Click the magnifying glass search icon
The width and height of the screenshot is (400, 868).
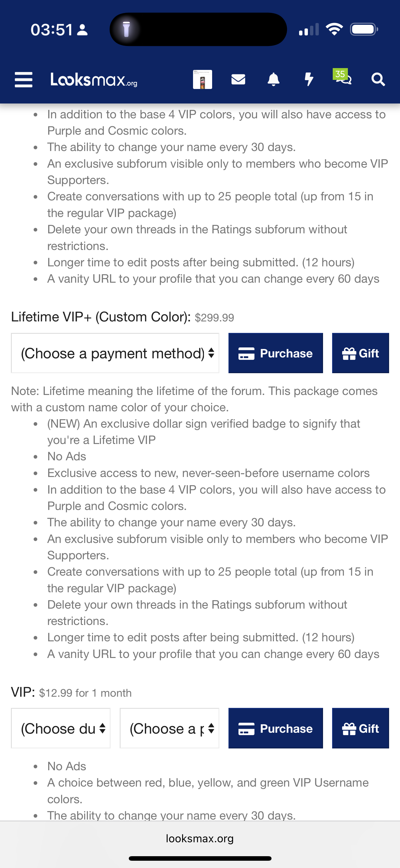pyautogui.click(x=378, y=80)
